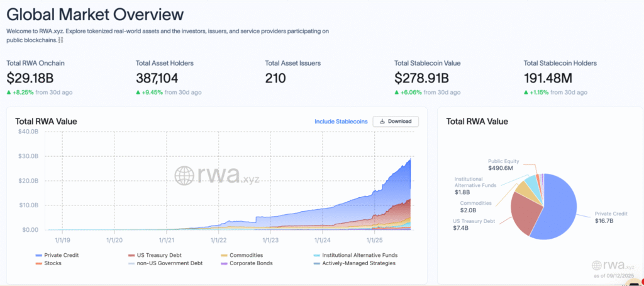The width and height of the screenshot is (644, 286).
Task: Toggle US Treasury Debt legend item
Action: [155, 255]
